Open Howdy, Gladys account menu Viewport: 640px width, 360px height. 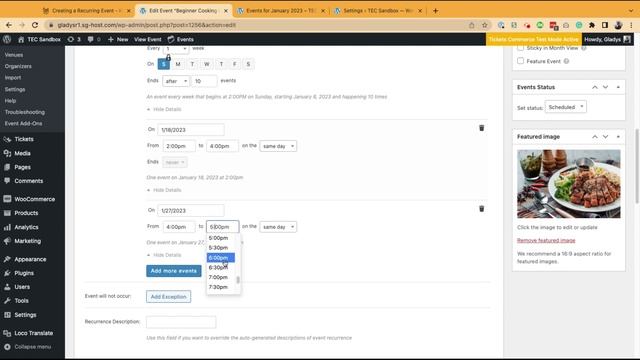pyautogui.click(x=607, y=39)
